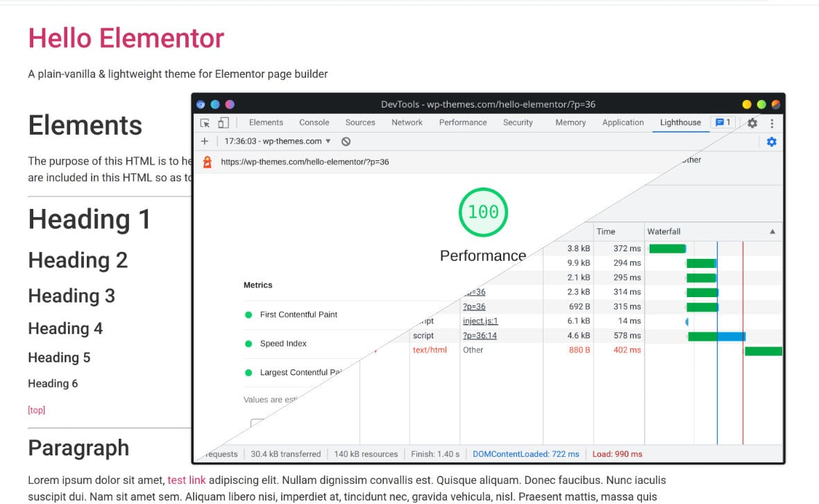Click the red '880 B' size cell

[580, 350]
